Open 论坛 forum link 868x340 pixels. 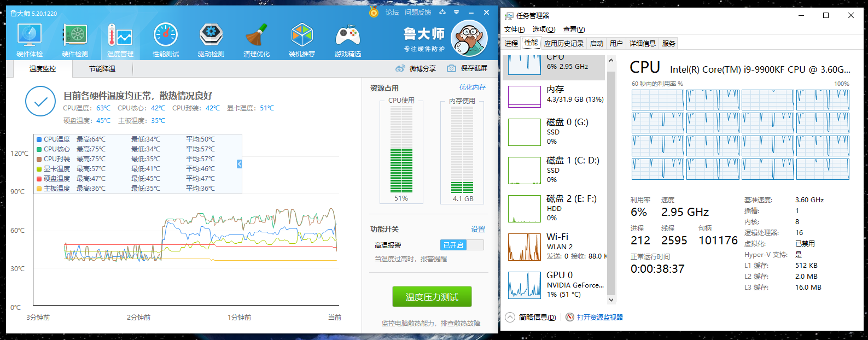[x=392, y=12]
